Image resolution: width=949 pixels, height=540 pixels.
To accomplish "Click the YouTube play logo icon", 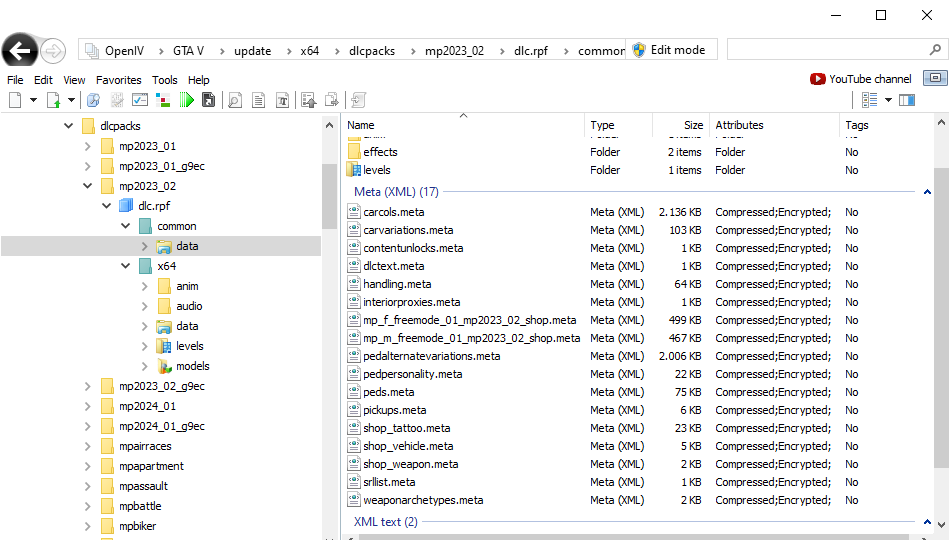I will (818, 79).
